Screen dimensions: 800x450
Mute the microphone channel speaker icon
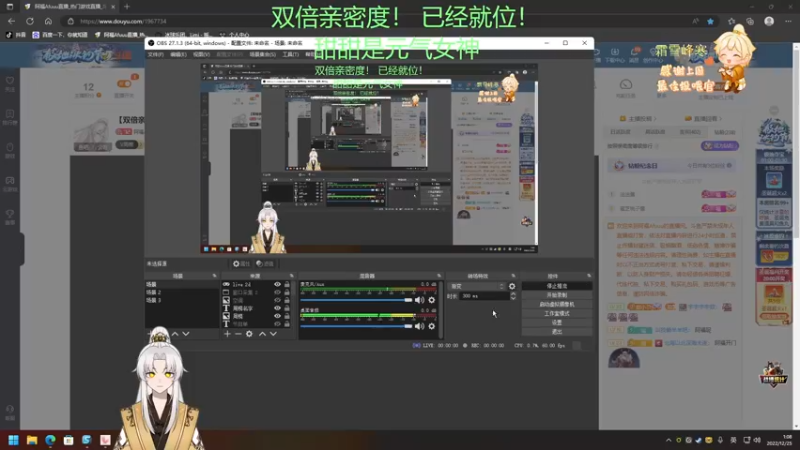point(419,300)
